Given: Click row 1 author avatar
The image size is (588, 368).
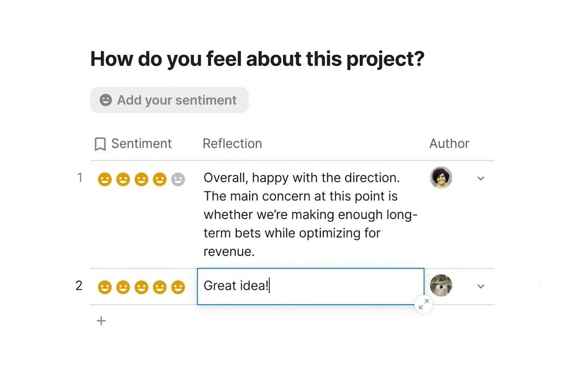Looking at the screenshot, I should (441, 178).
